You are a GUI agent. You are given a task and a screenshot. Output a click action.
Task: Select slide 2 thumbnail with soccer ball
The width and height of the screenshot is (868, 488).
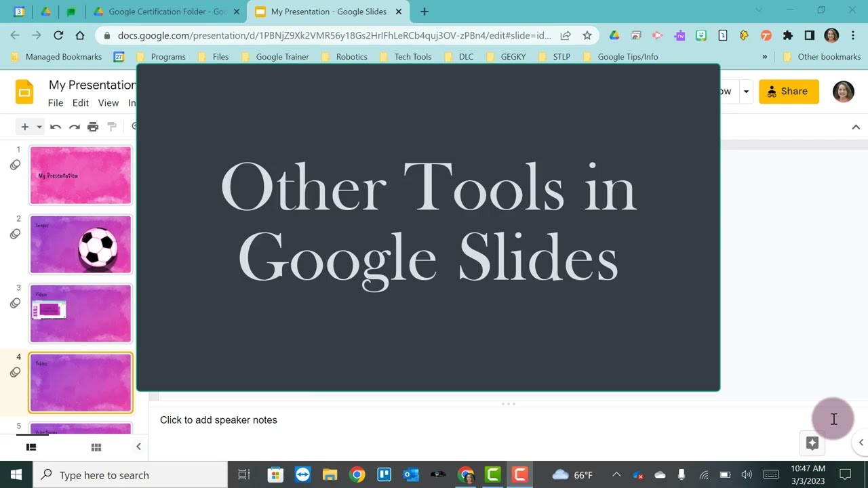click(81, 244)
